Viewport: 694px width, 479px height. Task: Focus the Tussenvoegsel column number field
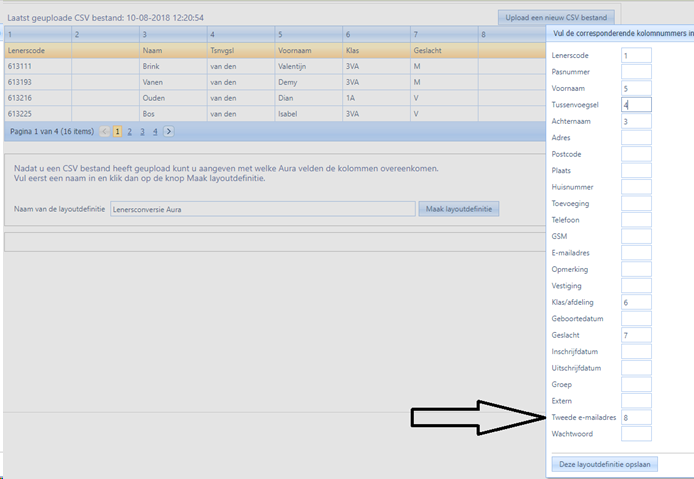coord(636,105)
